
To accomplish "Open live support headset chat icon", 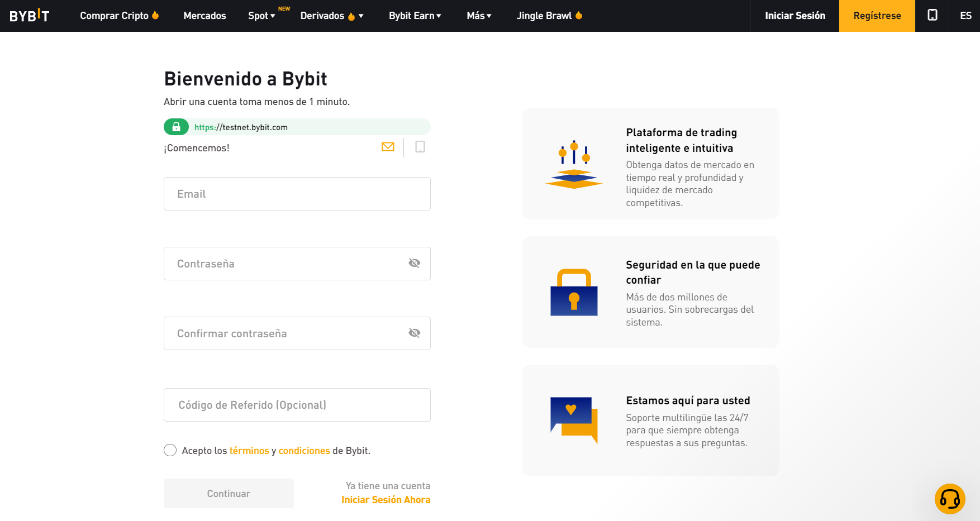I will 950,499.
